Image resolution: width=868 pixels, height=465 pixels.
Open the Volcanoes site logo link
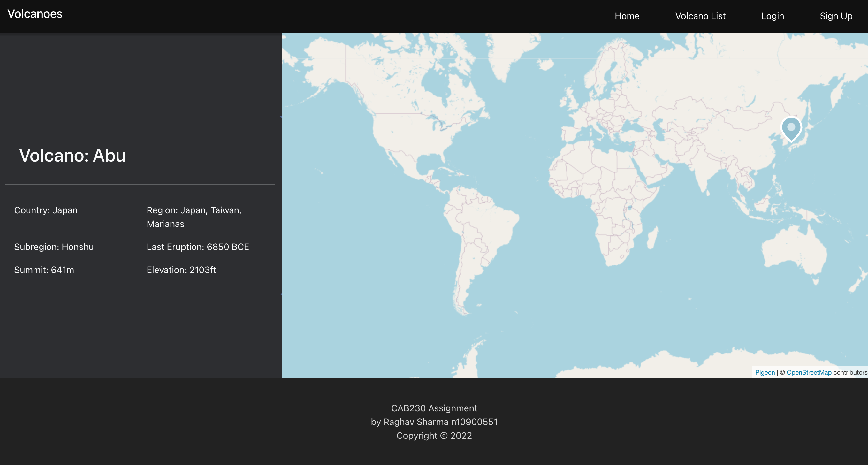tap(35, 14)
